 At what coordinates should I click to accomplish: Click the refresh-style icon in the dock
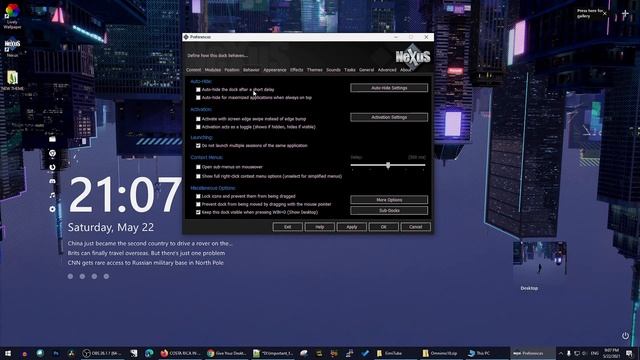52,167
